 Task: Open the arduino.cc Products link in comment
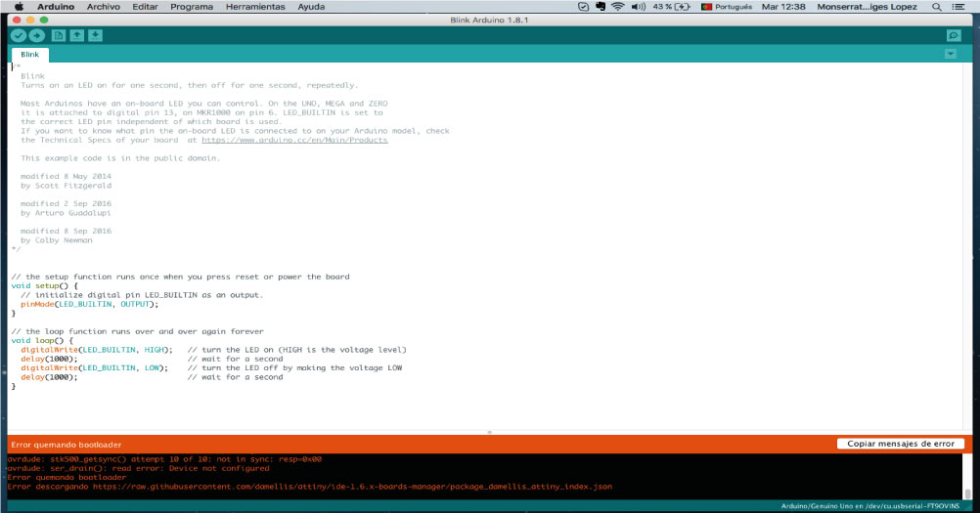(x=294, y=140)
